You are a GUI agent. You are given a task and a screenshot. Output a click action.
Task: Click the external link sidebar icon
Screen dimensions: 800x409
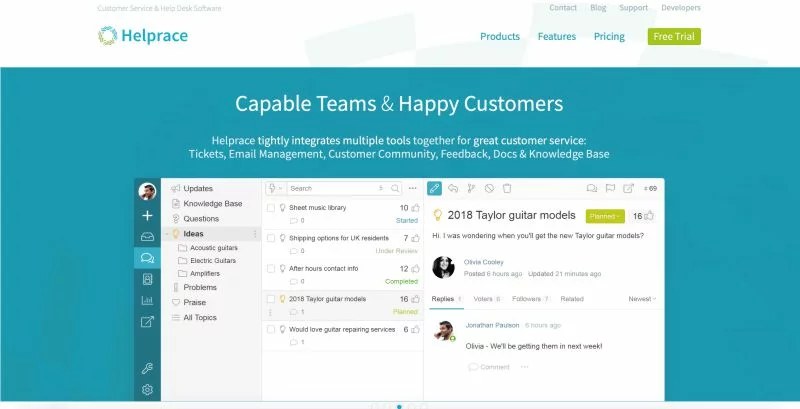point(147,321)
